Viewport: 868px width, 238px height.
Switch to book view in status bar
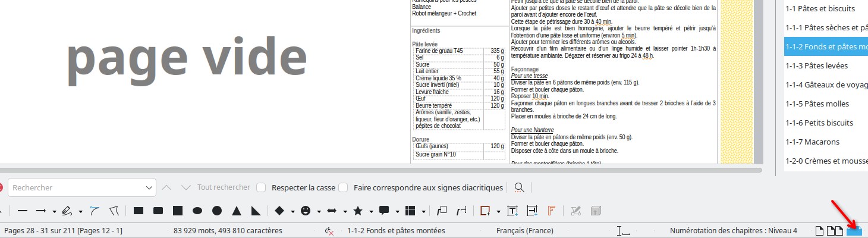pos(854,231)
